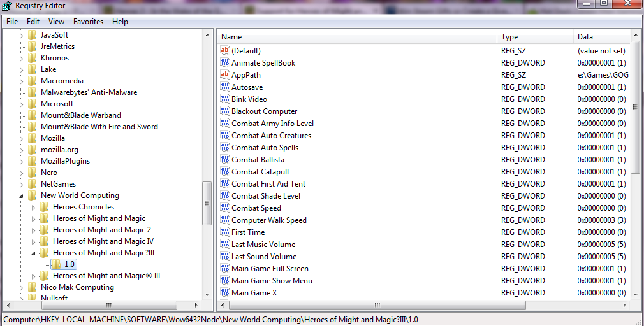This screenshot has width=644, height=326.
Task: Click the First Time value icon
Action: [224, 232]
